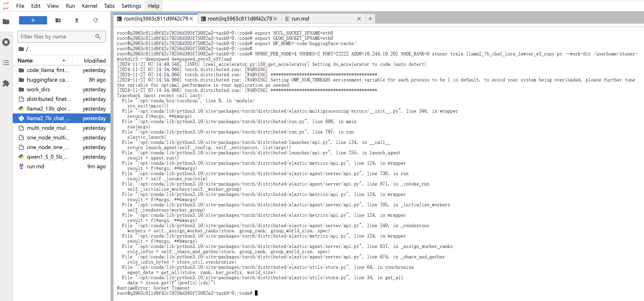Open the Table of Contents sidebar
Screen dimensions: 644x301
pos(6,63)
